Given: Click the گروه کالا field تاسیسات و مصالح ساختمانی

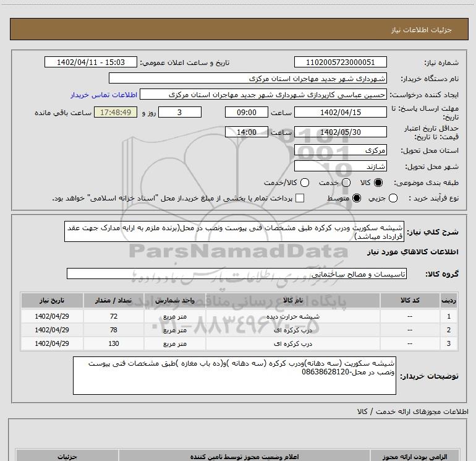Looking at the screenshot, I should (x=236, y=273).
